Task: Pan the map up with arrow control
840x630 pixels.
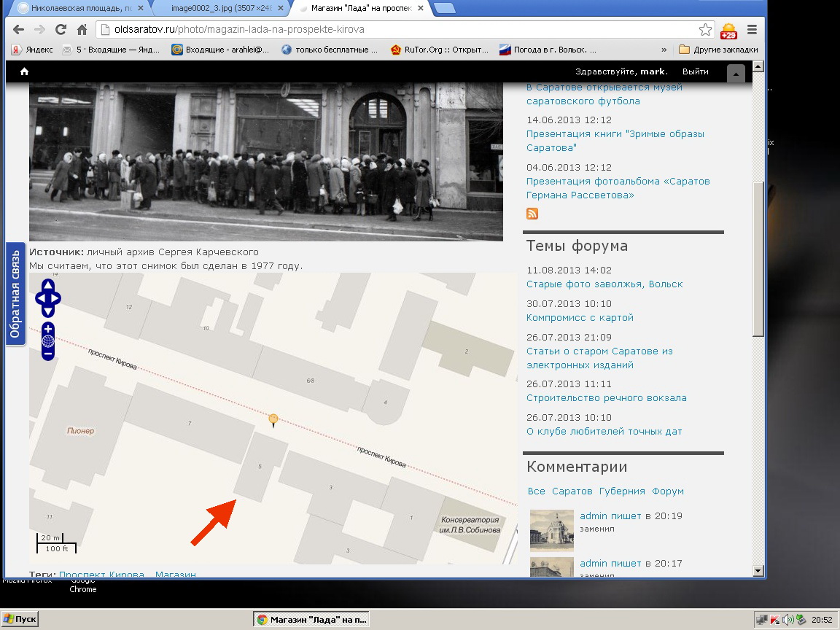Action: [x=48, y=285]
